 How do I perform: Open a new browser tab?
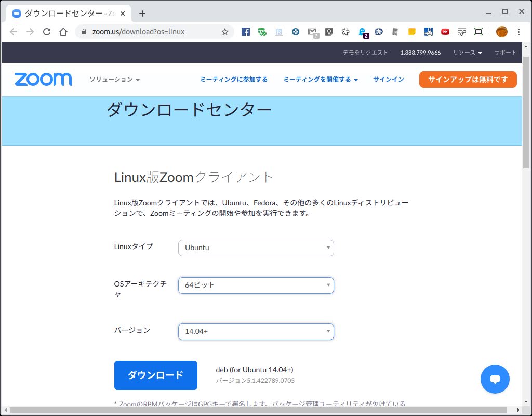click(142, 14)
